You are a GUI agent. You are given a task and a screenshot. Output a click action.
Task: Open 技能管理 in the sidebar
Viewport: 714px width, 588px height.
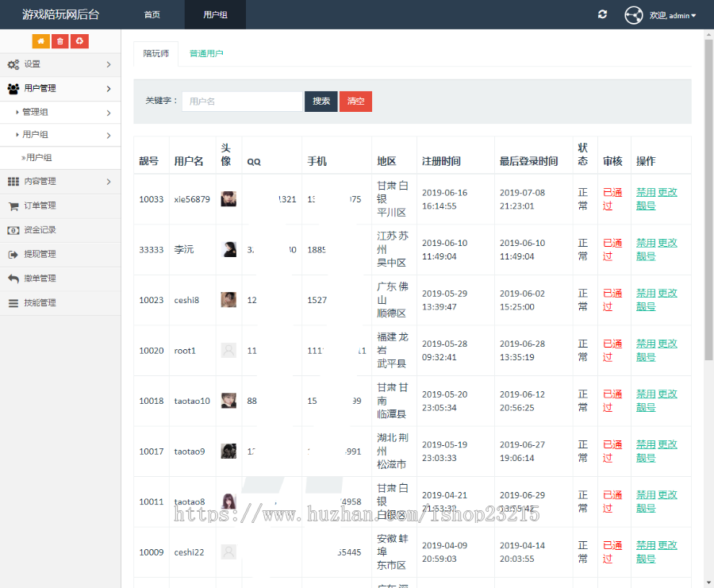(40, 302)
